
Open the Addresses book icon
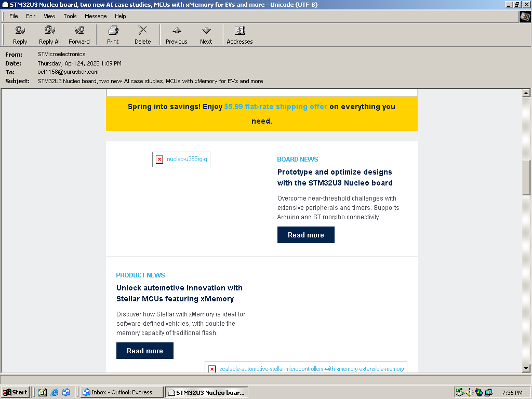pos(240,35)
